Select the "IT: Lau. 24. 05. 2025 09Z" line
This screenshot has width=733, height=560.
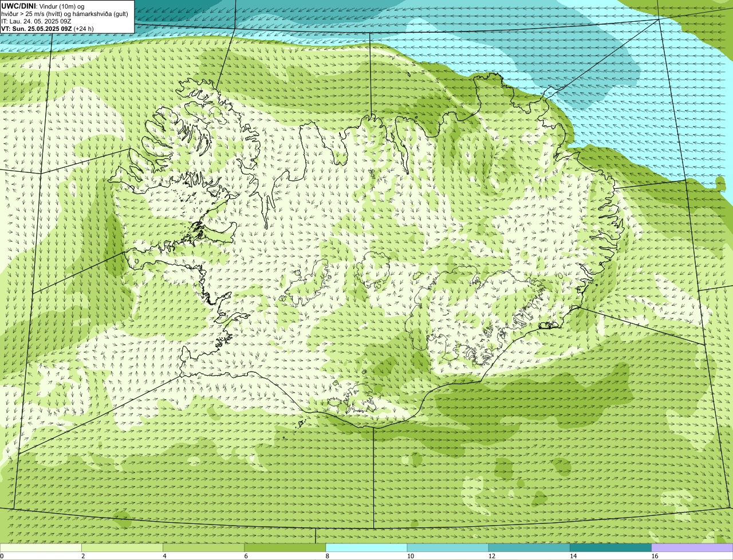36,21
